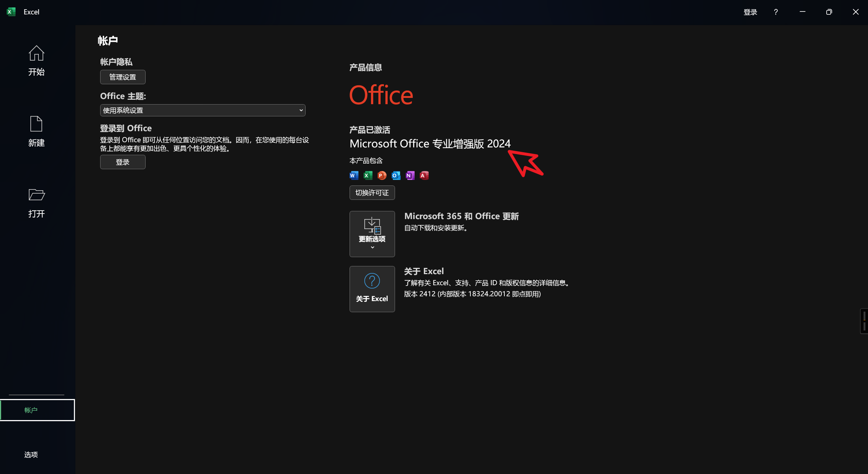Open the 开始 home page icon
868x474 pixels.
[36, 53]
